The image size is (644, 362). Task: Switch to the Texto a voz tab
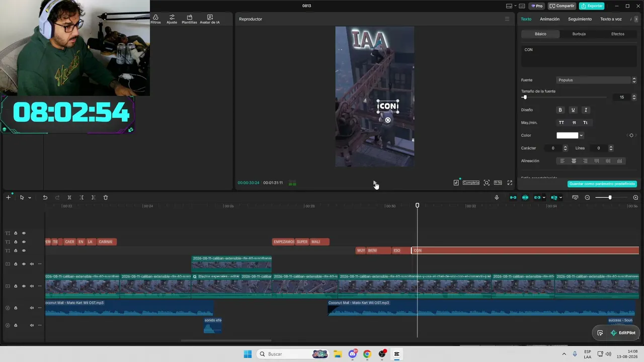coord(611,19)
